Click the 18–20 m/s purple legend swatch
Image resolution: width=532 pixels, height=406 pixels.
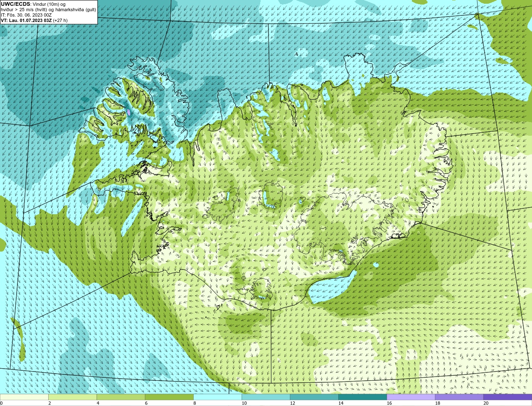(x=459, y=397)
